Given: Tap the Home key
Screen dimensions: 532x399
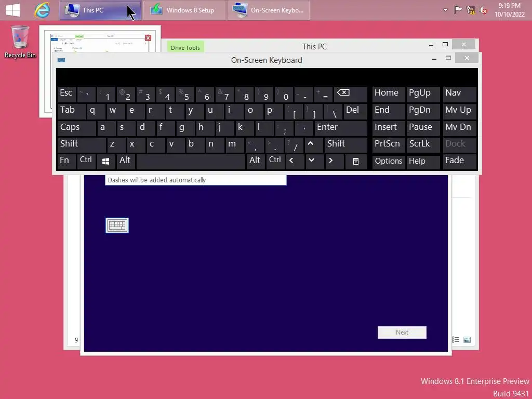Looking at the screenshot, I should pos(389,94).
